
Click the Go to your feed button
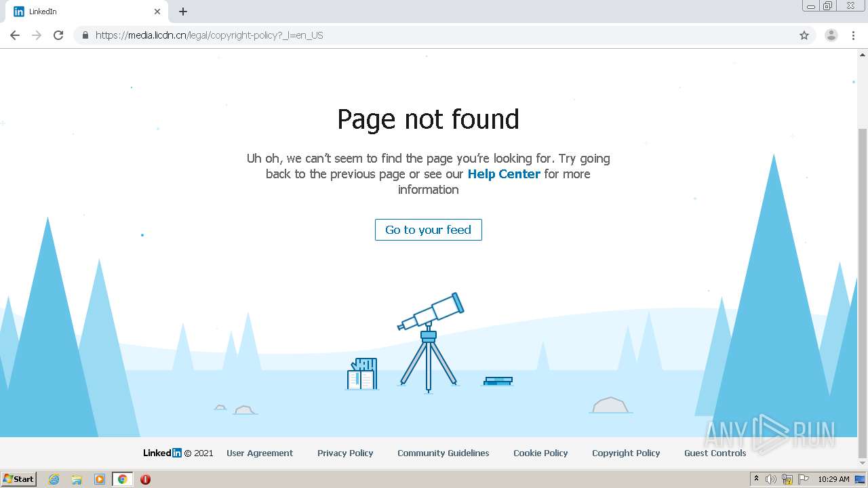(429, 230)
